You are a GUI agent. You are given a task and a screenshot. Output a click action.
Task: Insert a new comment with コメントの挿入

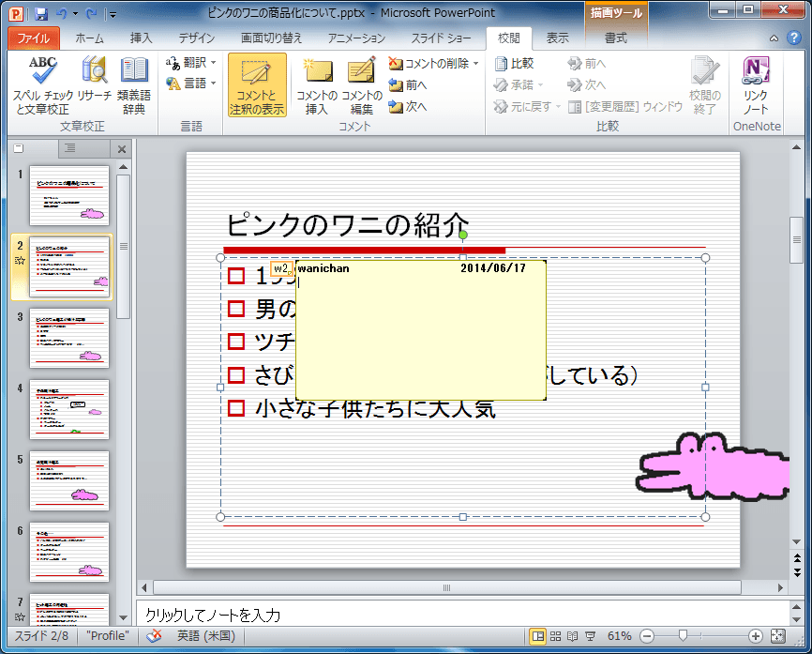[x=316, y=84]
